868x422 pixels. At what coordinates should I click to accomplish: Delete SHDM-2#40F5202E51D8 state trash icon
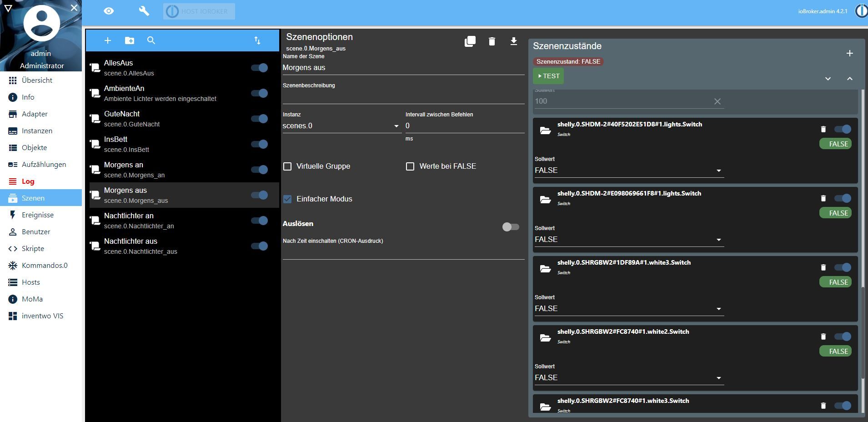point(823,129)
